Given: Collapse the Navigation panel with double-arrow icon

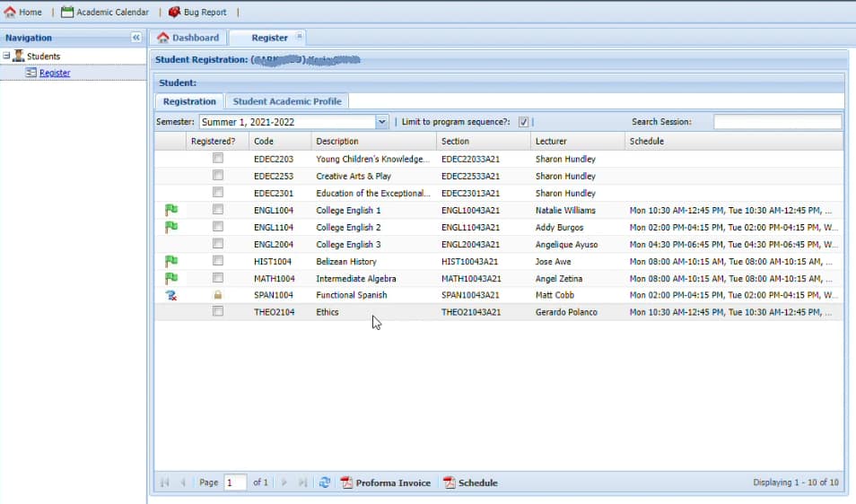Looking at the screenshot, I should [x=136, y=38].
